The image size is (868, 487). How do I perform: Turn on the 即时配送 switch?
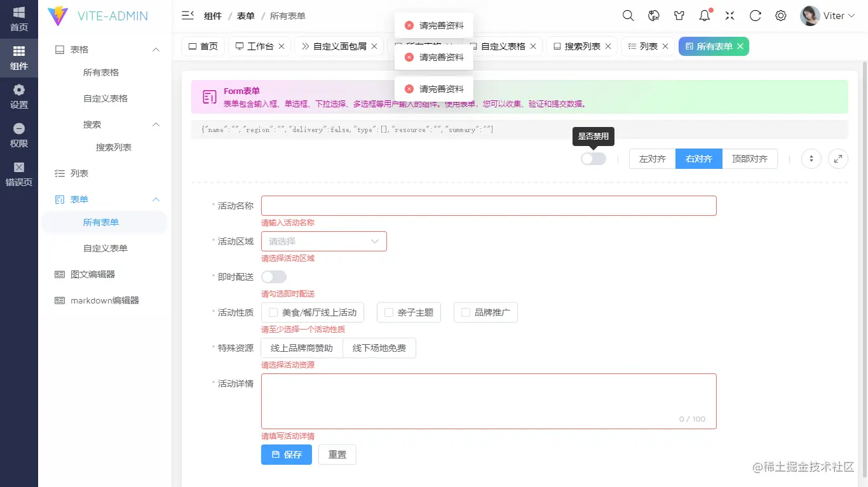(274, 276)
